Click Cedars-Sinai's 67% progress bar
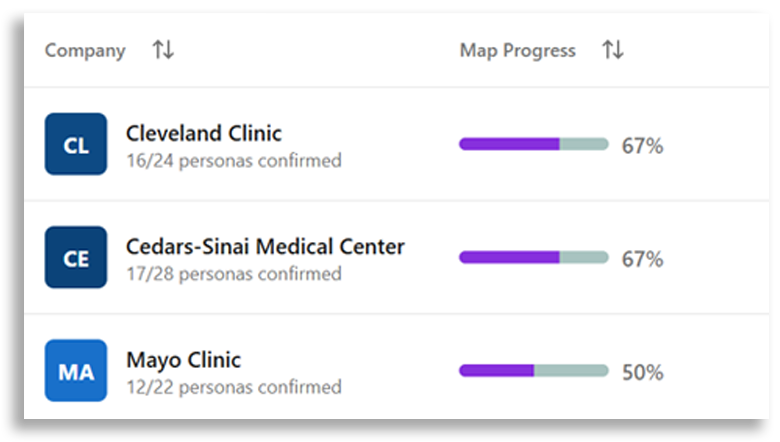Screen dimensions: 780x442 [x=534, y=257]
